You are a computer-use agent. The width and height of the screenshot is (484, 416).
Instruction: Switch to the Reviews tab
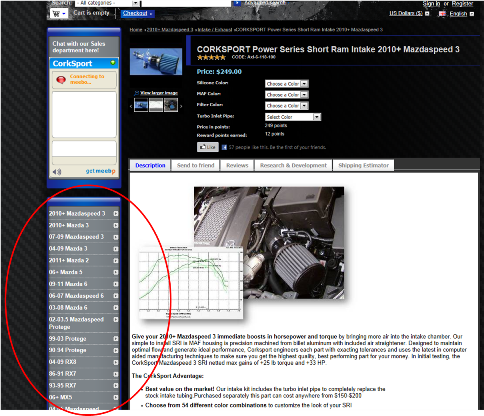(x=237, y=165)
